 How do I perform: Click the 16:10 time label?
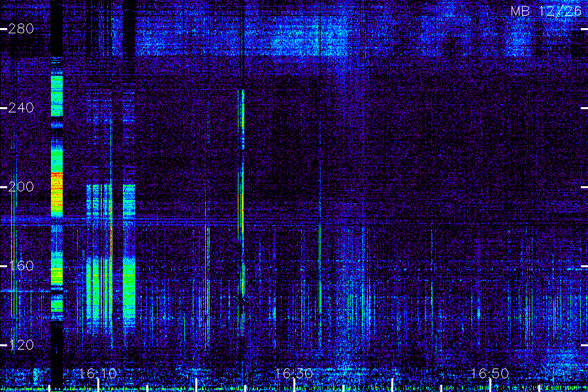(98, 374)
